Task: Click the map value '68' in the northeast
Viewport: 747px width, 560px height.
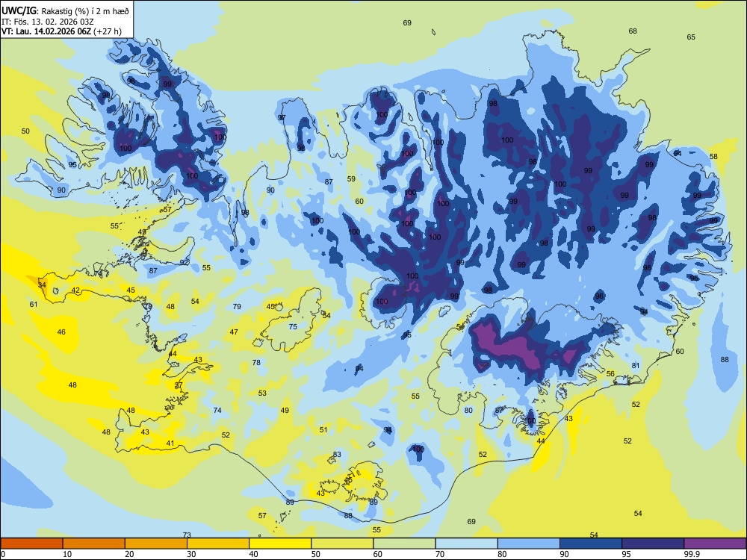Action: click(x=633, y=31)
